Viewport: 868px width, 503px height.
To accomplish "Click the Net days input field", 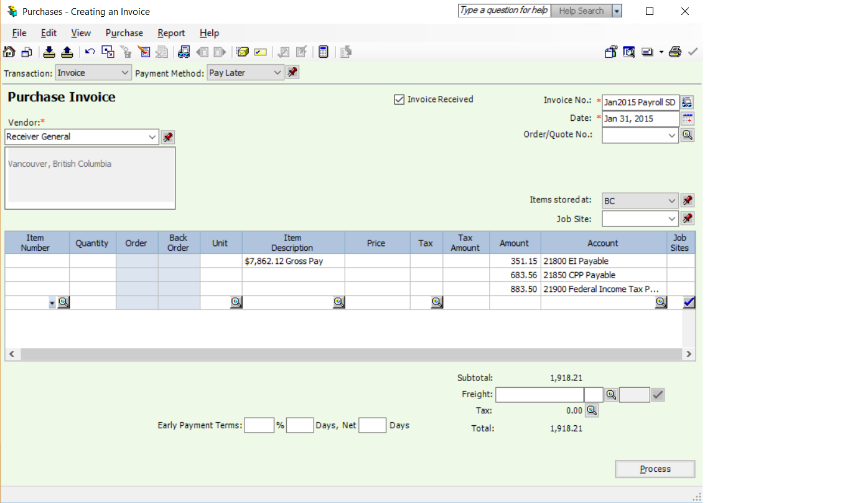I will coord(373,425).
